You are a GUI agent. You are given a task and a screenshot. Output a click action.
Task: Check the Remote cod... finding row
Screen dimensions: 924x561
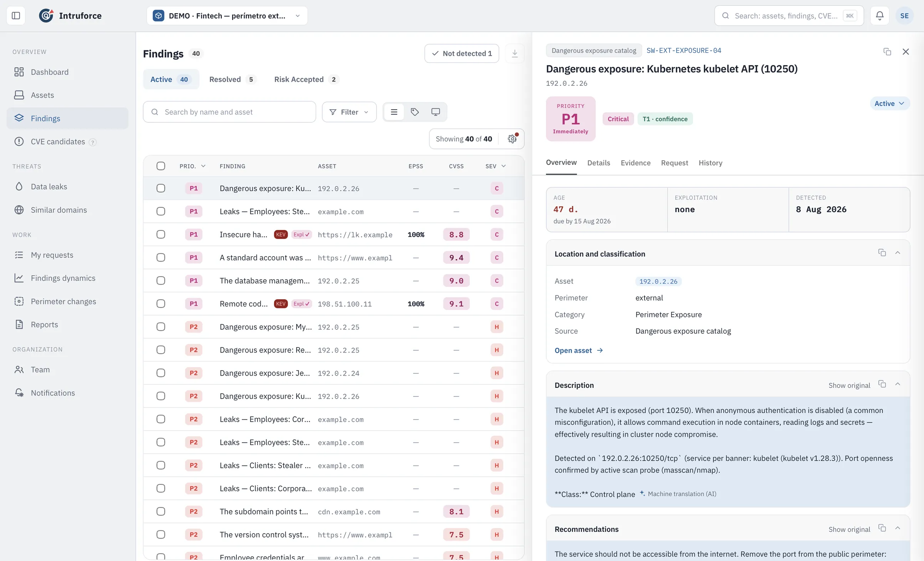point(161,304)
